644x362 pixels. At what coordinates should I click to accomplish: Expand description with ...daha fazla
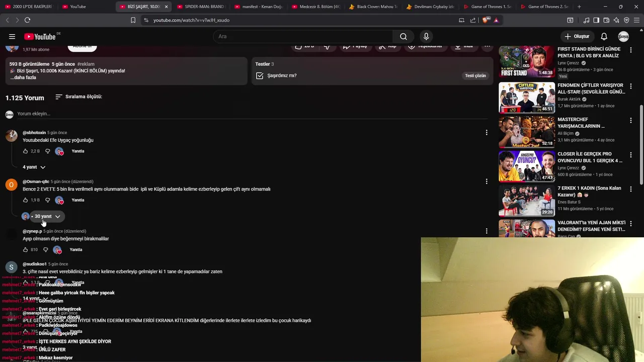point(23,77)
